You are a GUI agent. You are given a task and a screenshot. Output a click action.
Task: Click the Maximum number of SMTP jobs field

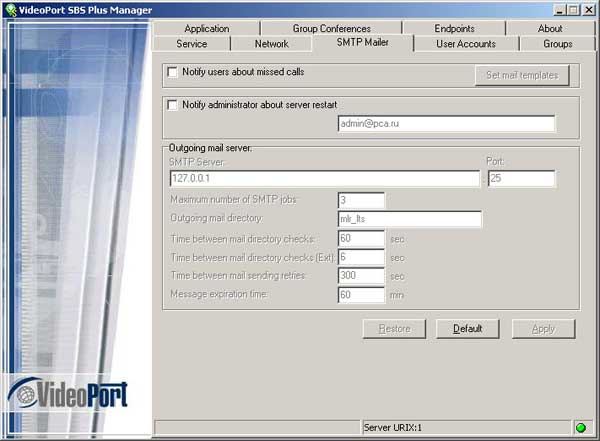click(361, 200)
